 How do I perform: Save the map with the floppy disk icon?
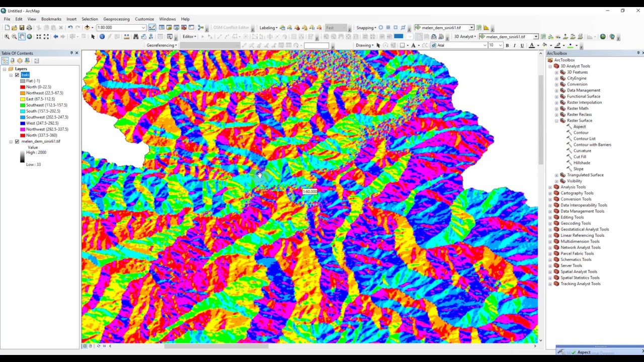pyautogui.click(x=22, y=28)
